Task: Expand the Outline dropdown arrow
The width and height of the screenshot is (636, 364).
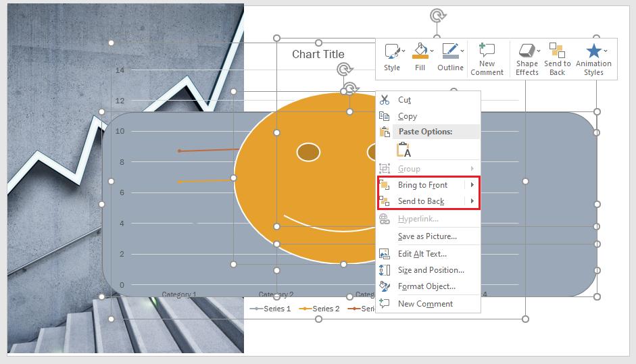Action: pos(462,51)
